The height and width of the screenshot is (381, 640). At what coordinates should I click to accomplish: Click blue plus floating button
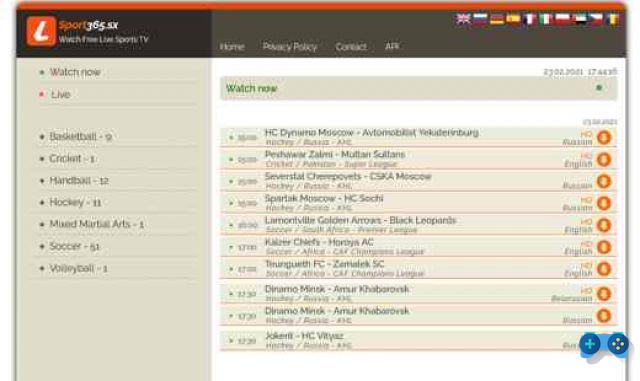click(x=590, y=344)
